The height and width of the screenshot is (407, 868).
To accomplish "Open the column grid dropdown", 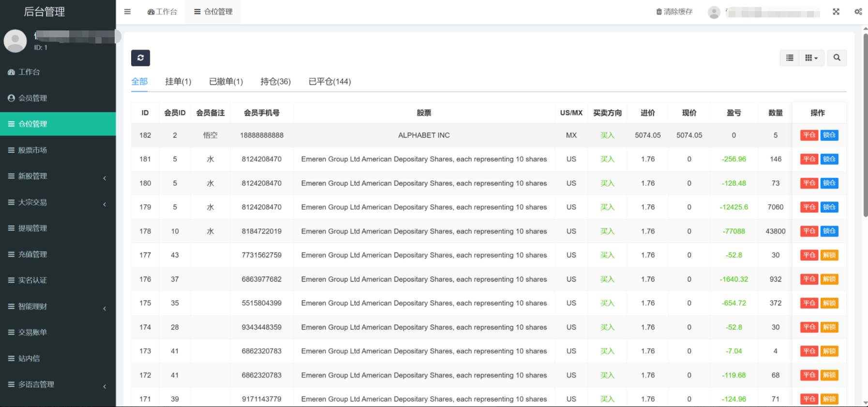I will tap(811, 58).
